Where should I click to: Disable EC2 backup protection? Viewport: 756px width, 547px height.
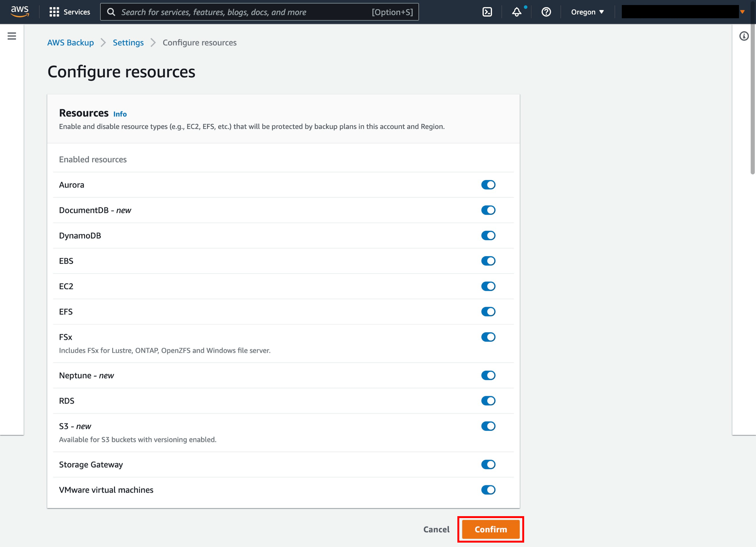click(x=489, y=286)
